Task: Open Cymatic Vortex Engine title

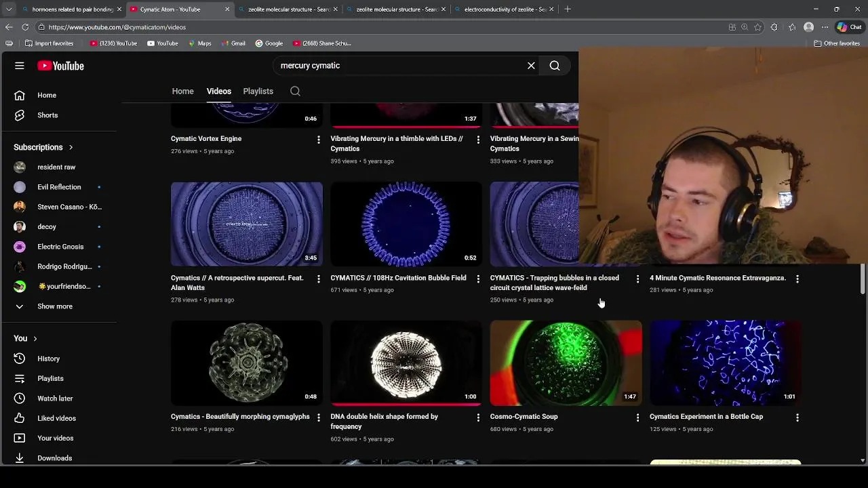Action: [206, 138]
